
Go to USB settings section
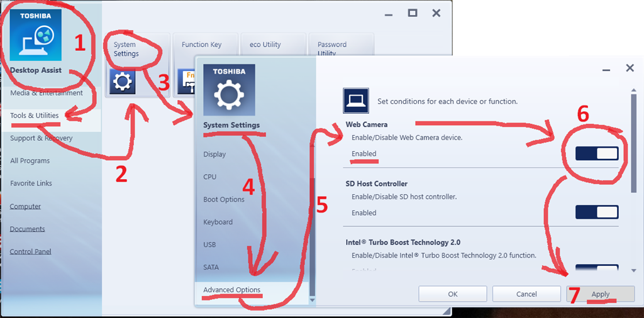click(209, 244)
